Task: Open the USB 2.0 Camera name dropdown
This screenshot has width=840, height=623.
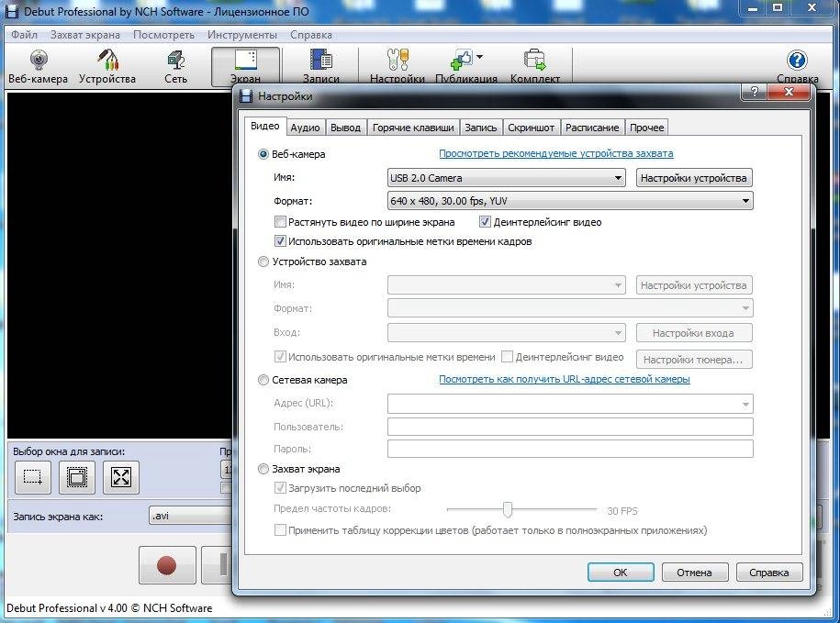Action: (x=506, y=178)
